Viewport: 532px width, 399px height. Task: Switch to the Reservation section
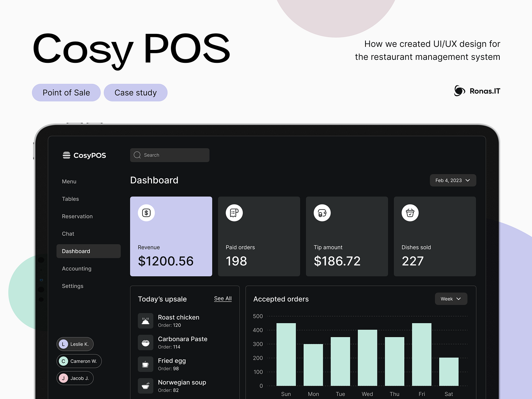(77, 216)
